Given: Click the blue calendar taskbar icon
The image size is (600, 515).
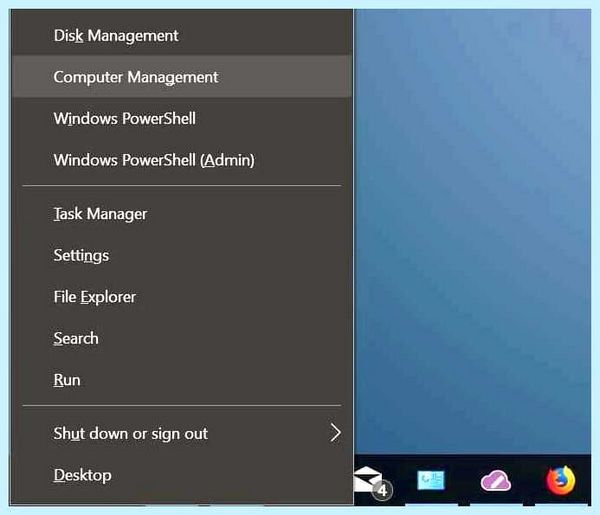Looking at the screenshot, I should point(431,480).
